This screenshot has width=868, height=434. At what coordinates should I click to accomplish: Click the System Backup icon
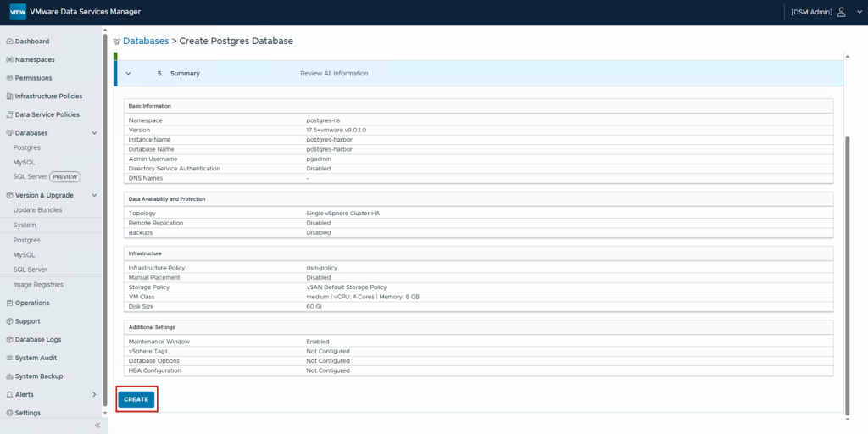click(9, 376)
